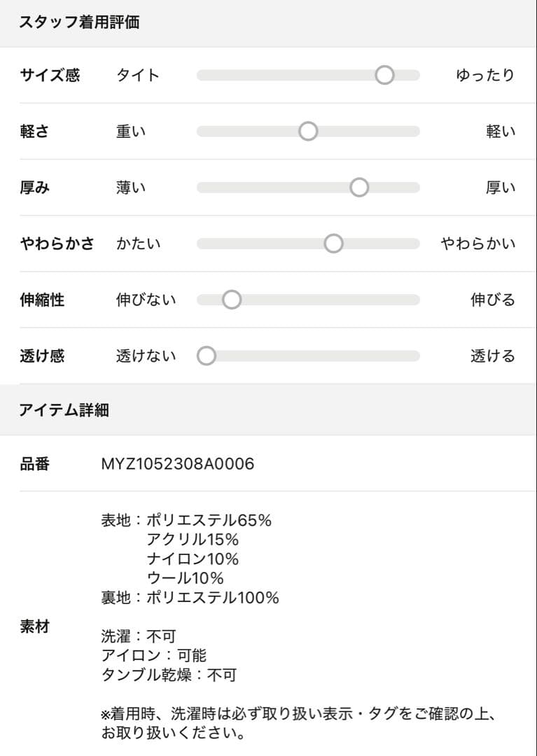
Task: Click the かたい label on the softness scale
Action: pos(139,244)
